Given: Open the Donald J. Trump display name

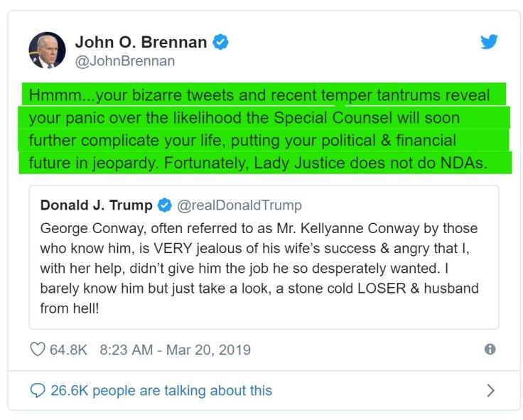Looking at the screenshot, I should [x=96, y=205].
